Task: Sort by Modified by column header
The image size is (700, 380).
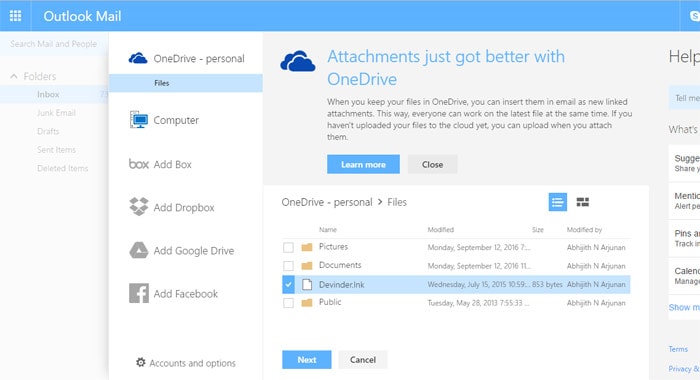Action: 584,230
